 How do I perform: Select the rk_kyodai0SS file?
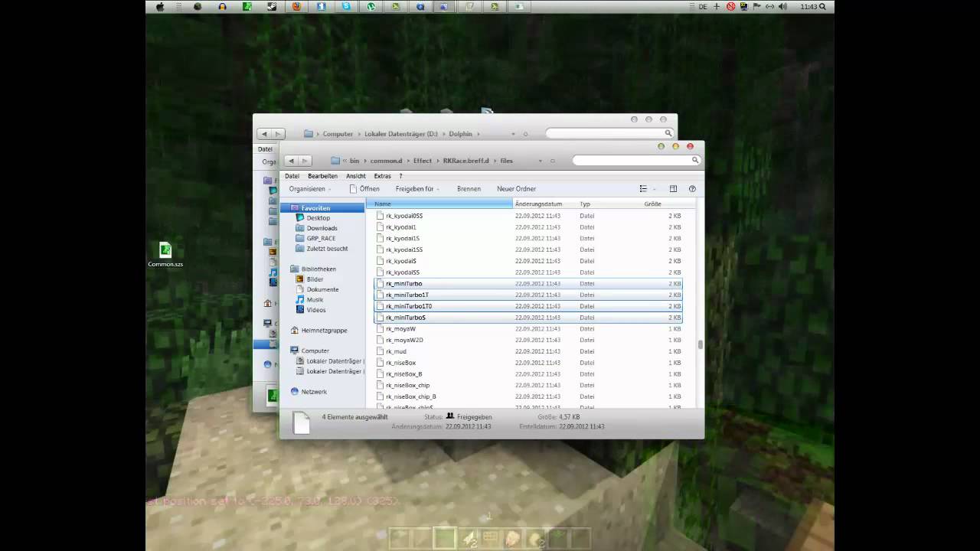(x=528, y=216)
